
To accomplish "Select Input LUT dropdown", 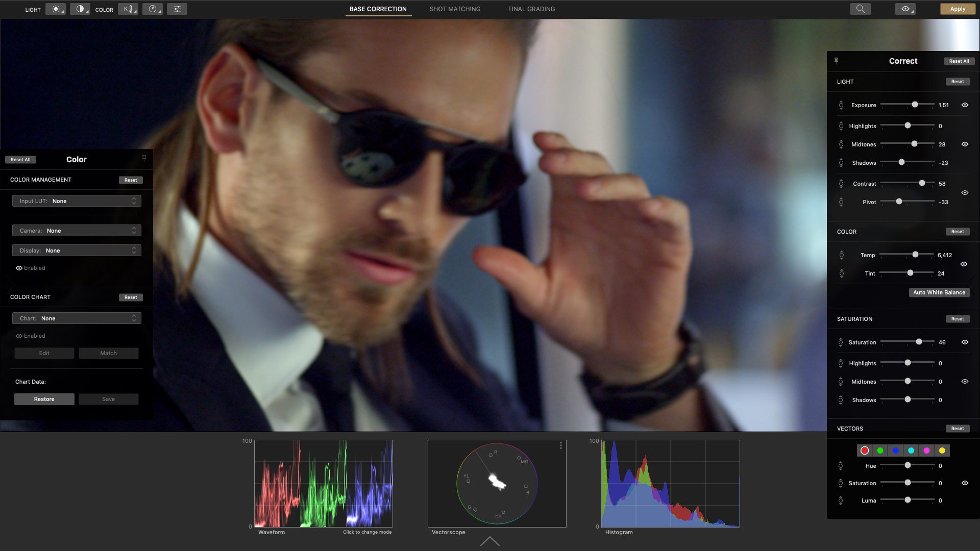I will click(x=76, y=201).
